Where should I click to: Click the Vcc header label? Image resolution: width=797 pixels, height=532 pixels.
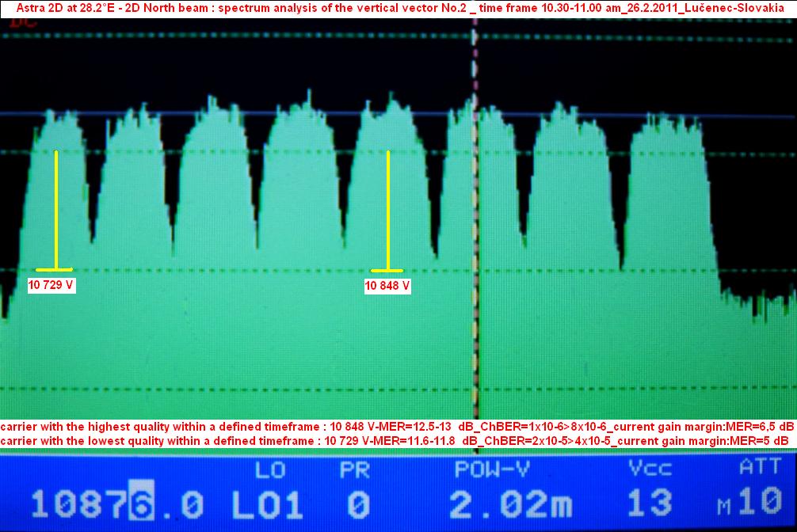pos(650,469)
